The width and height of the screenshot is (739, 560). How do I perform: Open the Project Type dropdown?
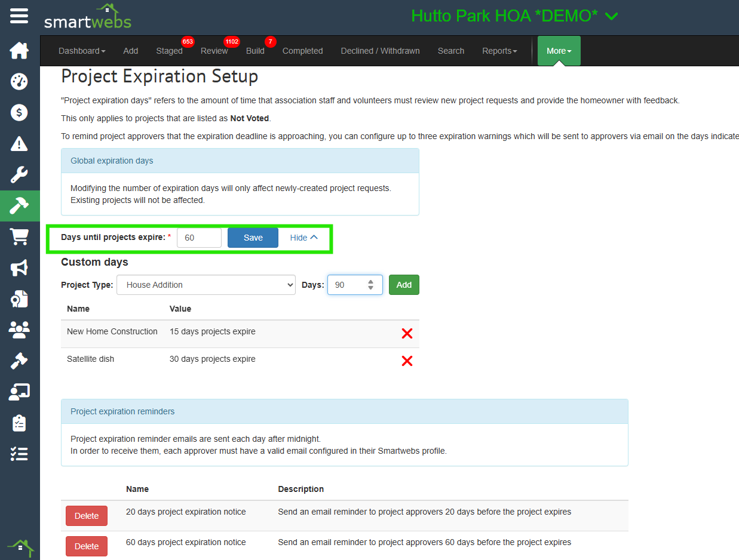tap(206, 285)
